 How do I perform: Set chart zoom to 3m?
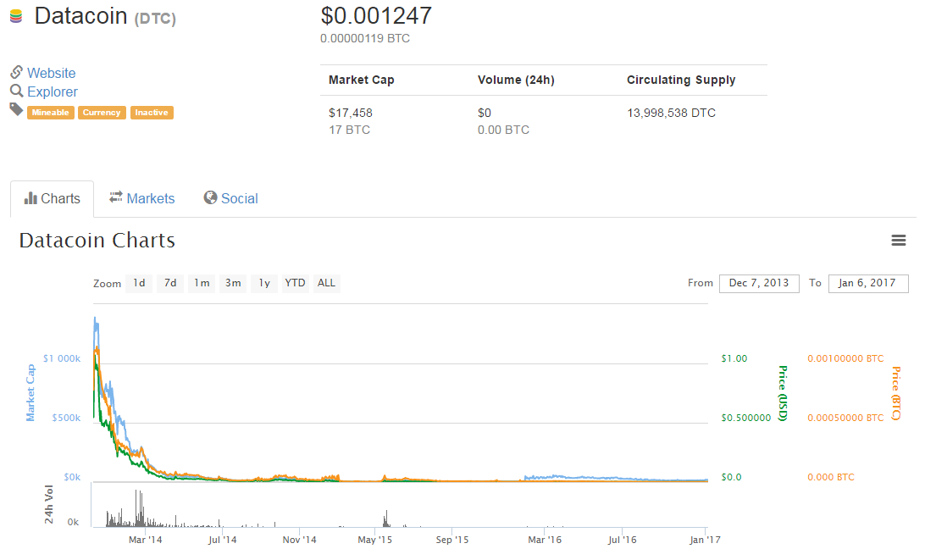point(233,283)
